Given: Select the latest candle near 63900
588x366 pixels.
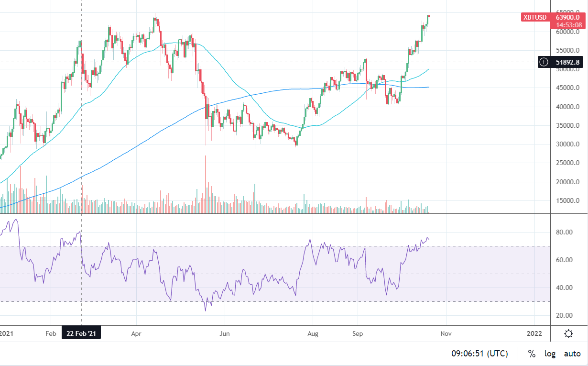Looking at the screenshot, I should click(x=429, y=17).
